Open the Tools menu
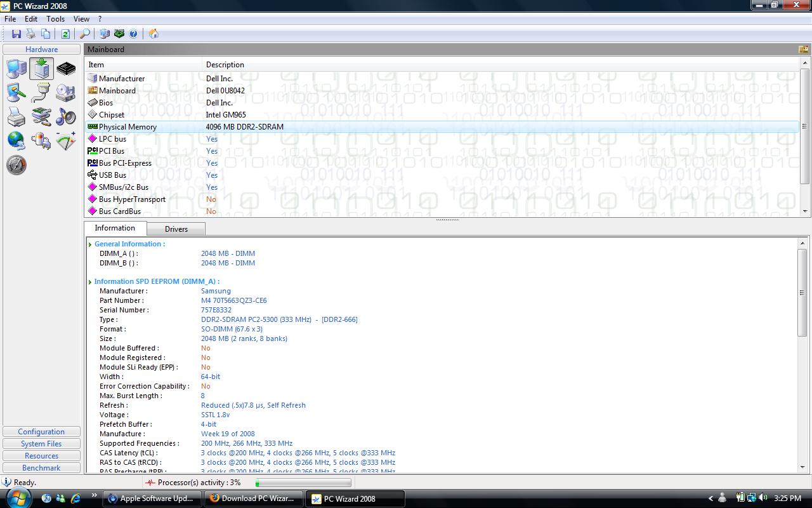The height and width of the screenshot is (508, 812). 55,19
